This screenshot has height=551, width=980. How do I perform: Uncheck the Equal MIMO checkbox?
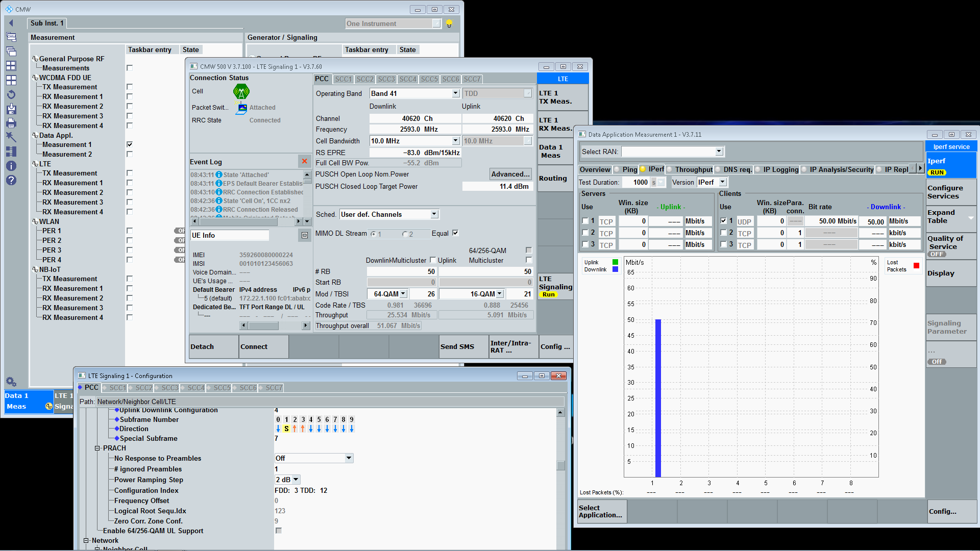pos(455,233)
